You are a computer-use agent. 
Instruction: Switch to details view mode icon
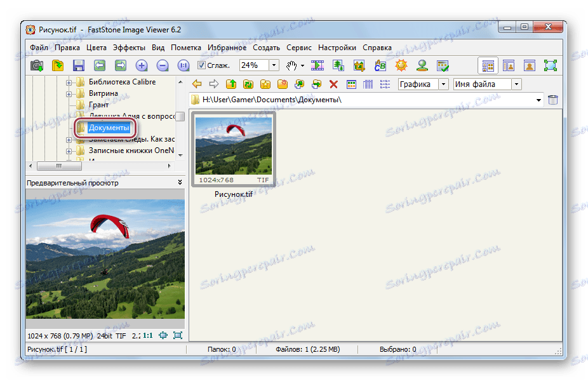(368, 84)
